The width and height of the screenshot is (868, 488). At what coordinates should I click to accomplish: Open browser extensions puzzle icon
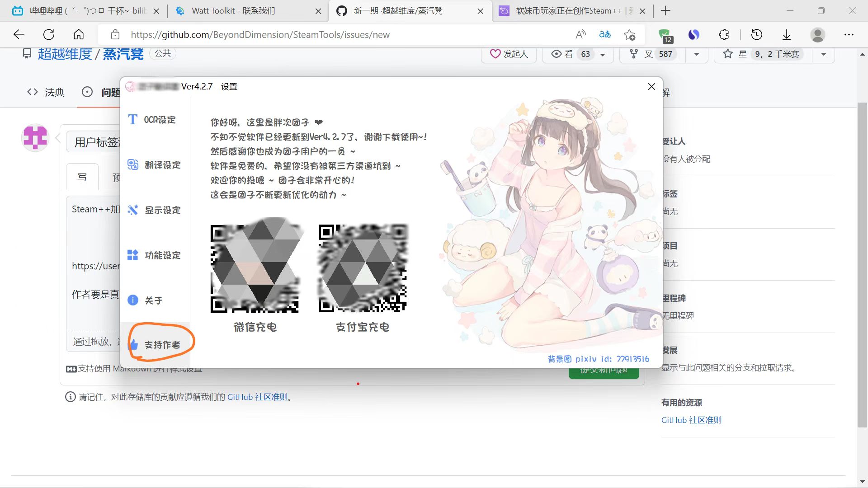click(x=724, y=34)
